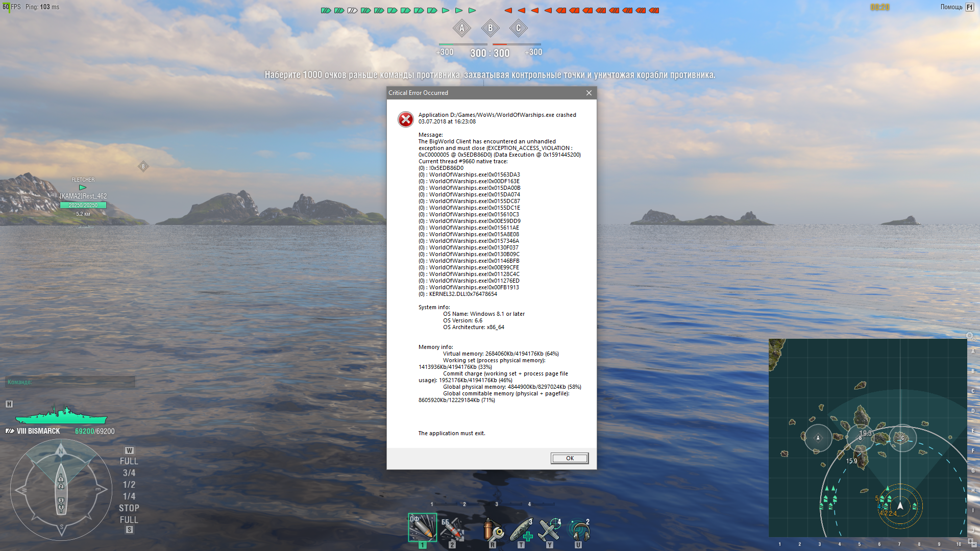The height and width of the screenshot is (551, 980).
Task: Activate Hydroacoustic Search consumable icon
Action: pyautogui.click(x=579, y=530)
